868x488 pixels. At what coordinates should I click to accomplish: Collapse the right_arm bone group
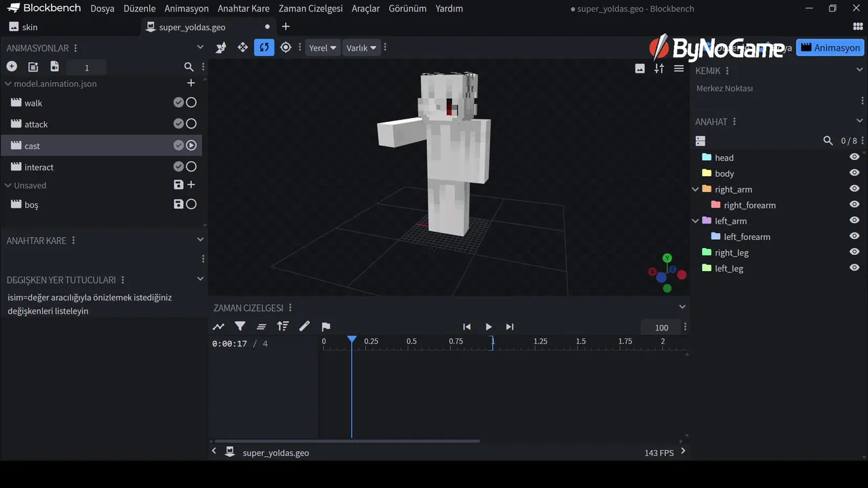695,190
